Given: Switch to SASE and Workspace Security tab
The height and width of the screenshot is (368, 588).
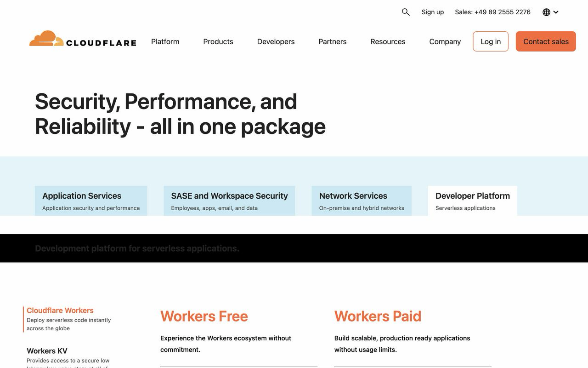Looking at the screenshot, I should pyautogui.click(x=229, y=201).
